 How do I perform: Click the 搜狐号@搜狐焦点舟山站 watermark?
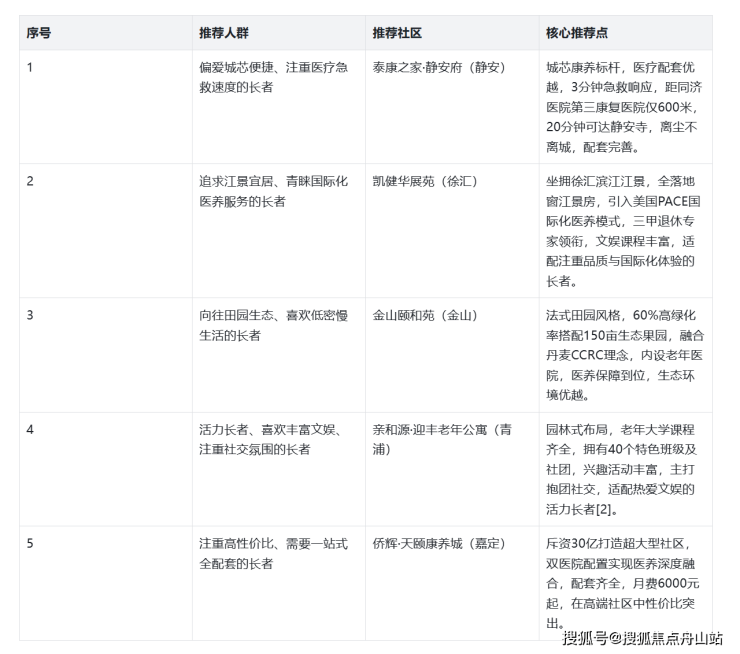642,639
